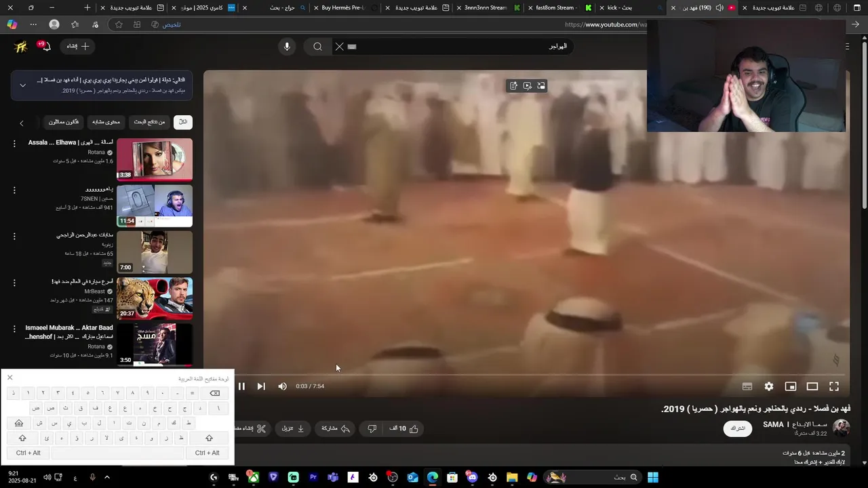868x488 pixels.
Task: Pause the video with the pause button
Action: tap(241, 386)
